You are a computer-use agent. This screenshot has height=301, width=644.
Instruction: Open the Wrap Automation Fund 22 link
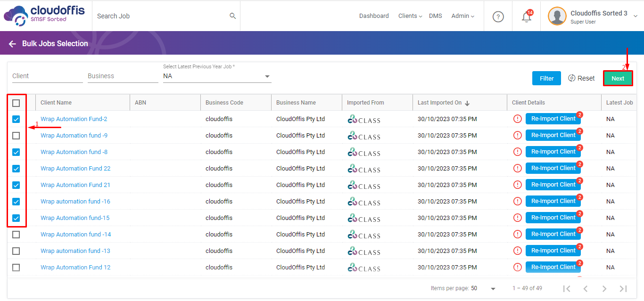[75, 169]
